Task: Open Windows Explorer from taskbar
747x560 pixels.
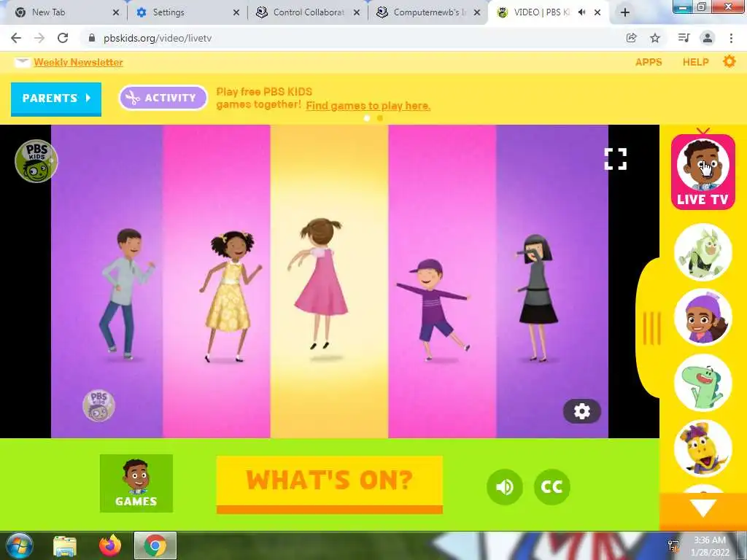Action: [x=65, y=546]
